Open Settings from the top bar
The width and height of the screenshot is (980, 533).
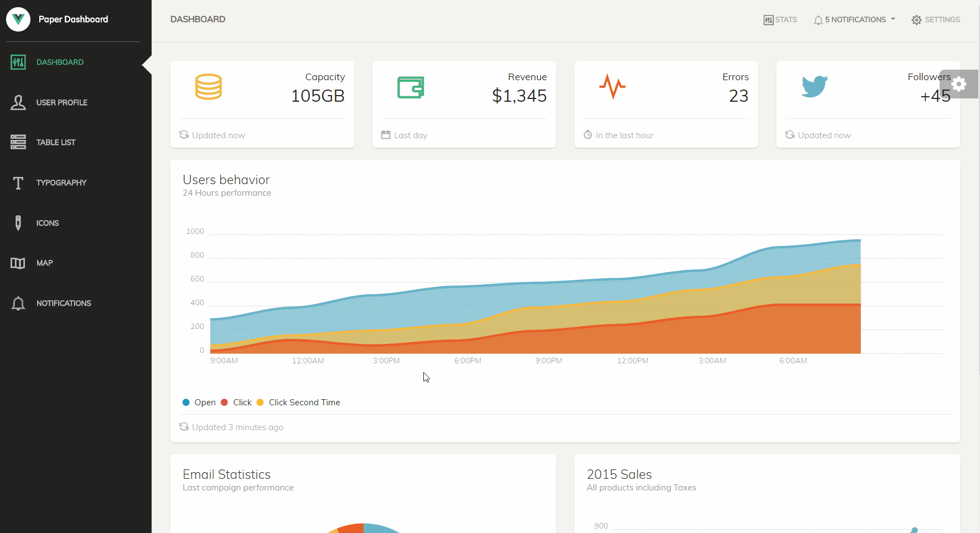(936, 19)
